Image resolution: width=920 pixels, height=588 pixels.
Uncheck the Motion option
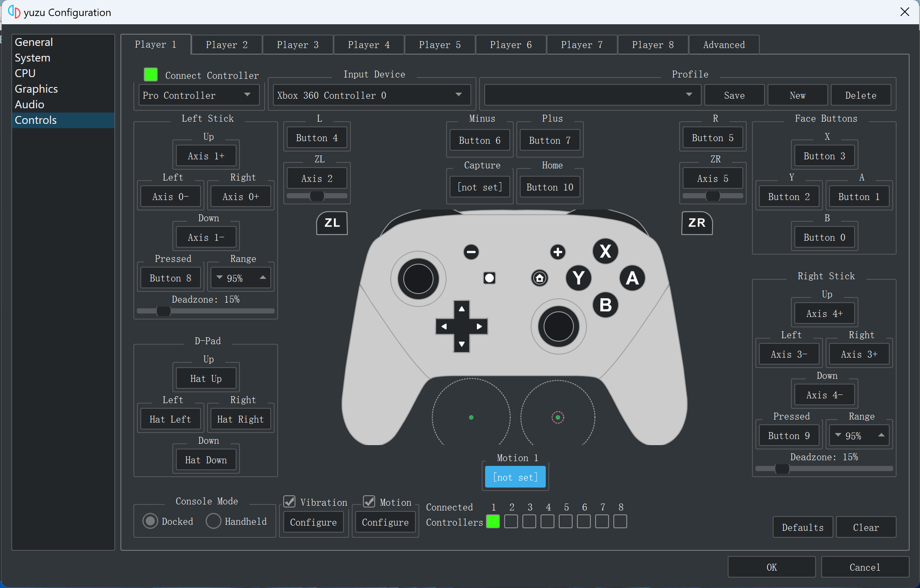coord(369,501)
